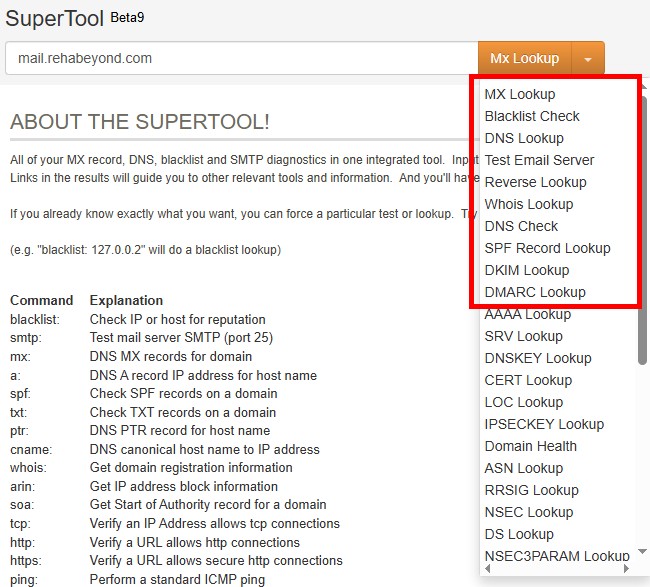This screenshot has width=650, height=587.
Task: Click the domain input field
Action: coord(240,58)
